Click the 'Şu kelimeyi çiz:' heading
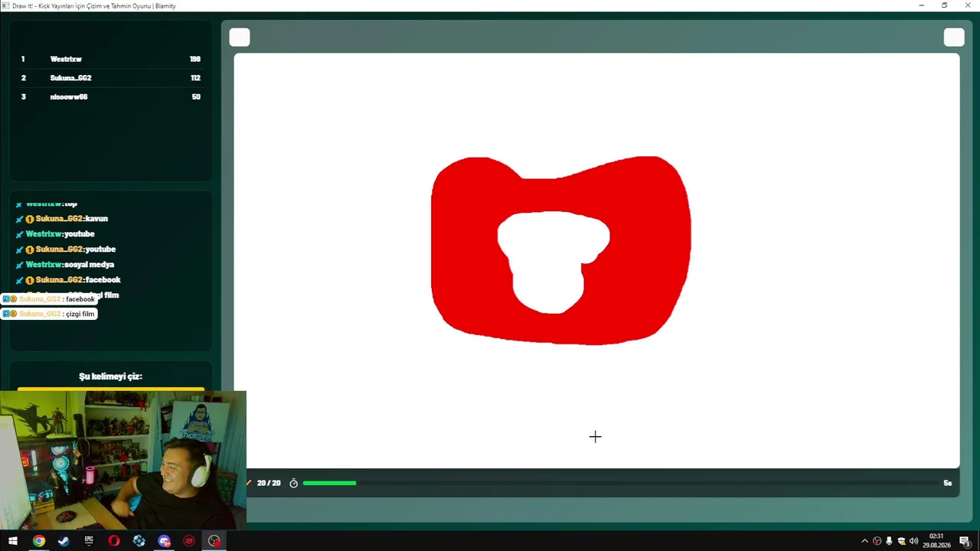This screenshot has height=551, width=980. (110, 377)
